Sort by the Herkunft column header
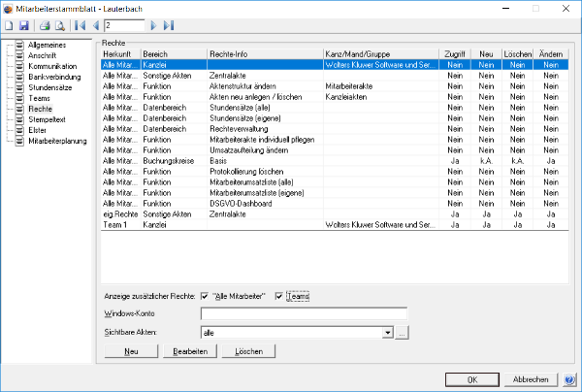582x392 pixels. tap(120, 54)
